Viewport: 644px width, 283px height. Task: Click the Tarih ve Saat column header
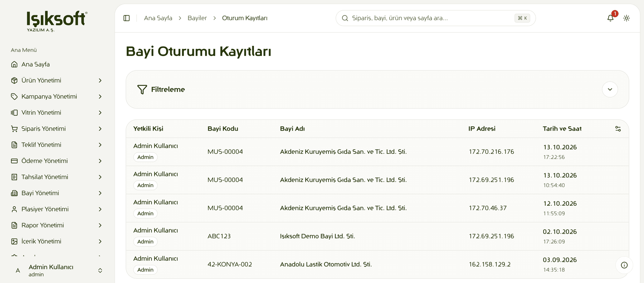562,129
